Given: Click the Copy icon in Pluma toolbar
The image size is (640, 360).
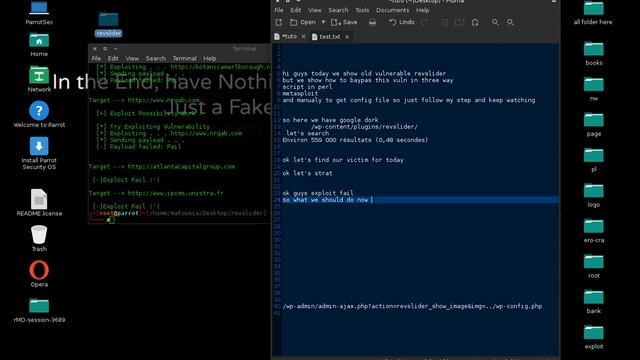Looking at the screenshot, I should [x=460, y=22].
